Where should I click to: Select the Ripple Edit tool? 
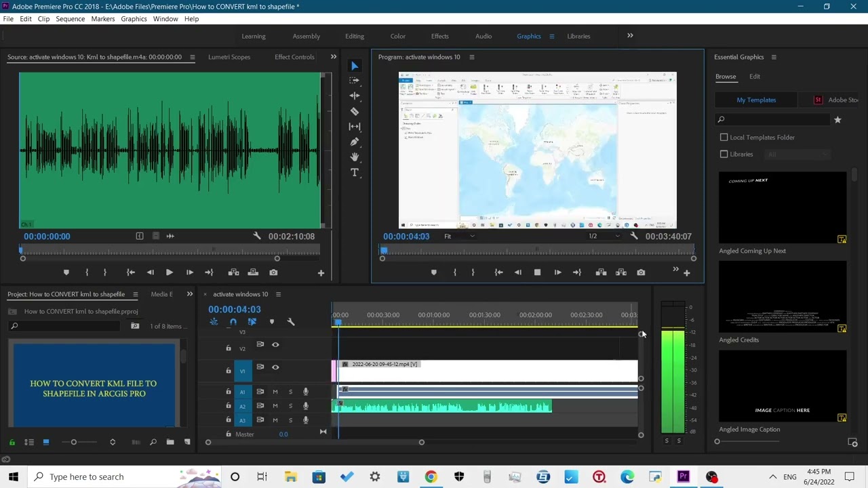pyautogui.click(x=354, y=96)
